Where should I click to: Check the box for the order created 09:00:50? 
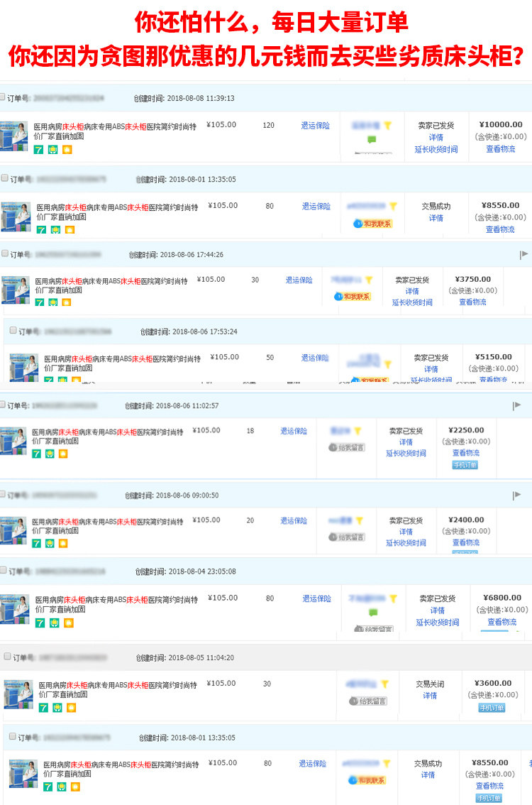coord(3,494)
